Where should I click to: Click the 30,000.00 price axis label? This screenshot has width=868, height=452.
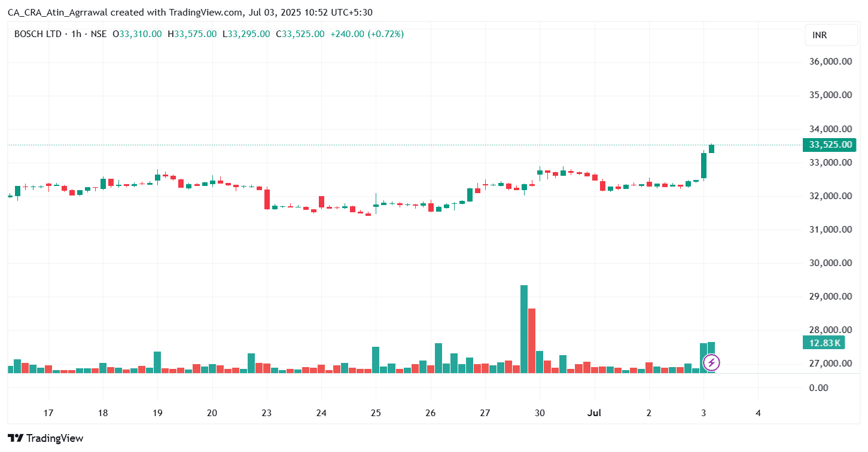pos(830,263)
